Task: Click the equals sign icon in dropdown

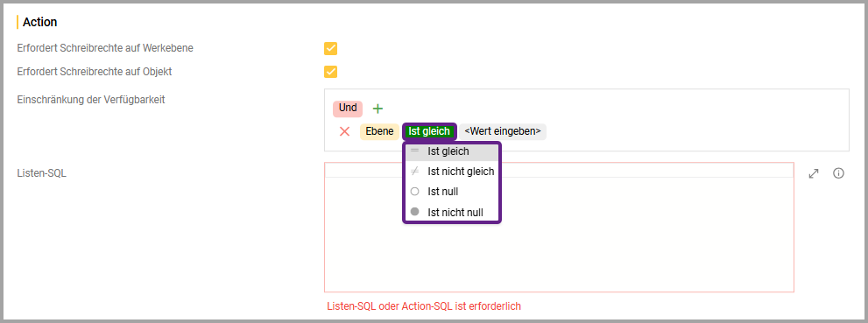Action: [x=414, y=151]
